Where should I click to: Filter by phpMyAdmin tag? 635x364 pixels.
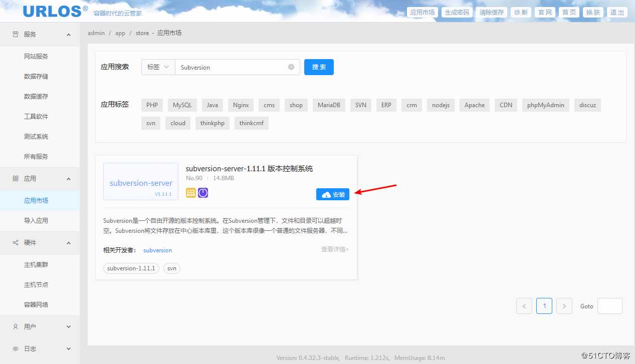click(x=546, y=105)
